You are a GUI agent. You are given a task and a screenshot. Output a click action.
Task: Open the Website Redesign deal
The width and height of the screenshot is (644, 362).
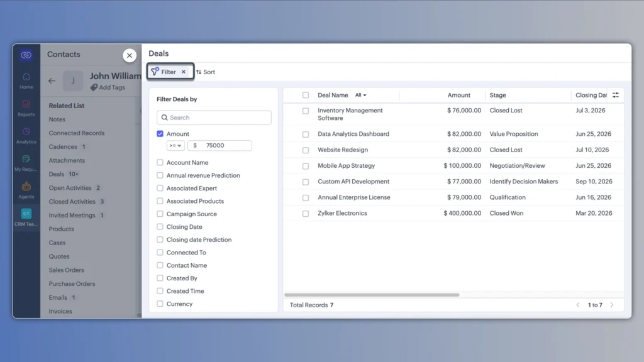click(343, 150)
